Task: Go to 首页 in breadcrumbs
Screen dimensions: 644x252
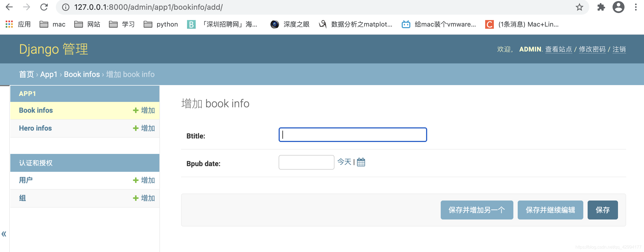Action: coord(26,74)
